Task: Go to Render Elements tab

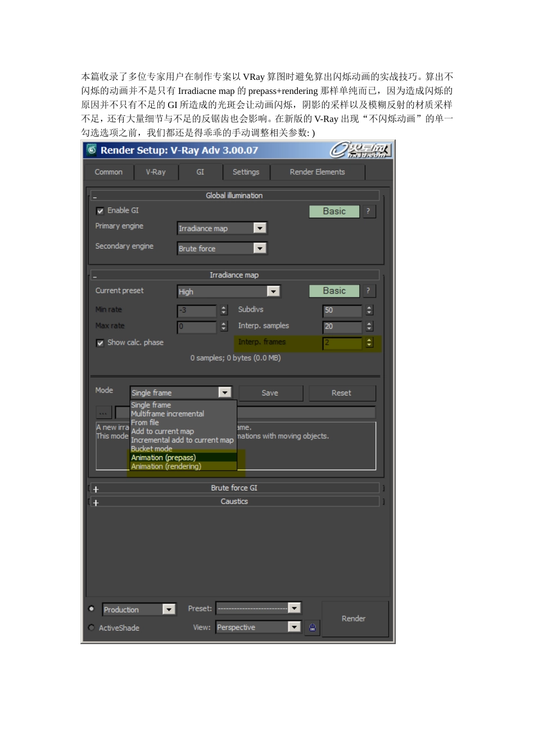Action: coord(318,172)
